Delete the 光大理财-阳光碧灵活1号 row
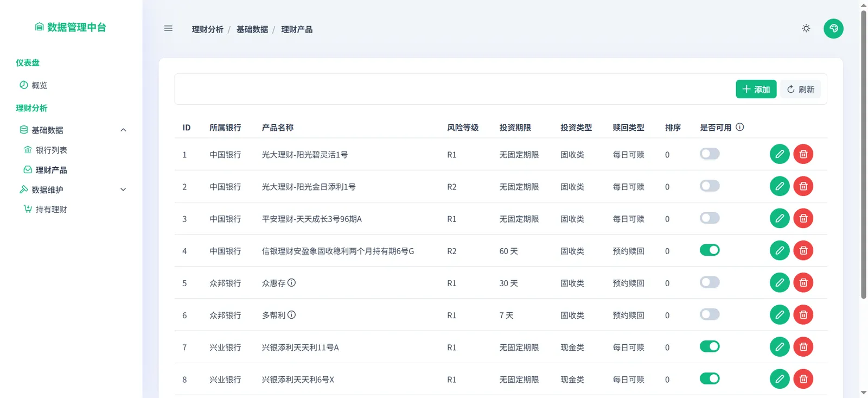This screenshot has height=398, width=868. coord(803,154)
